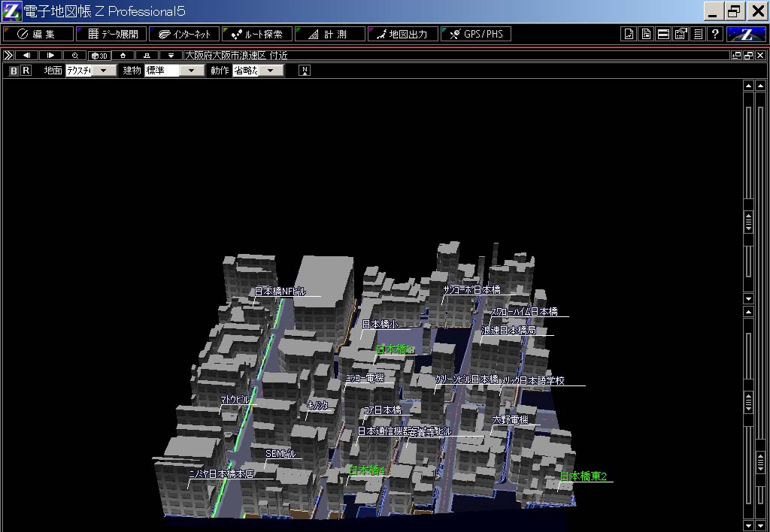This screenshot has height=532, width=770.
Task: Click the lower-left slider's bottom down arrow
Action: (x=748, y=526)
